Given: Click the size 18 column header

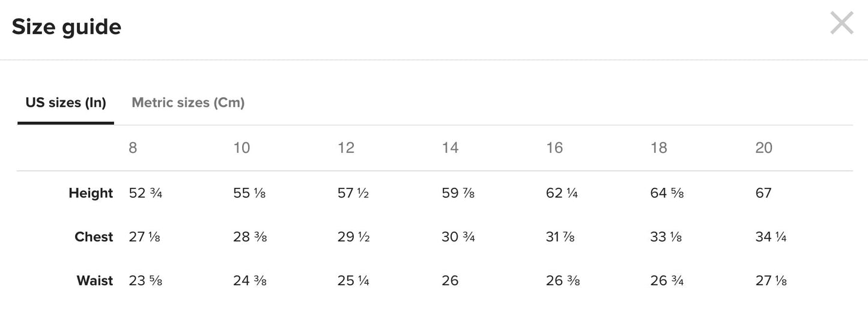Looking at the screenshot, I should 659,148.
